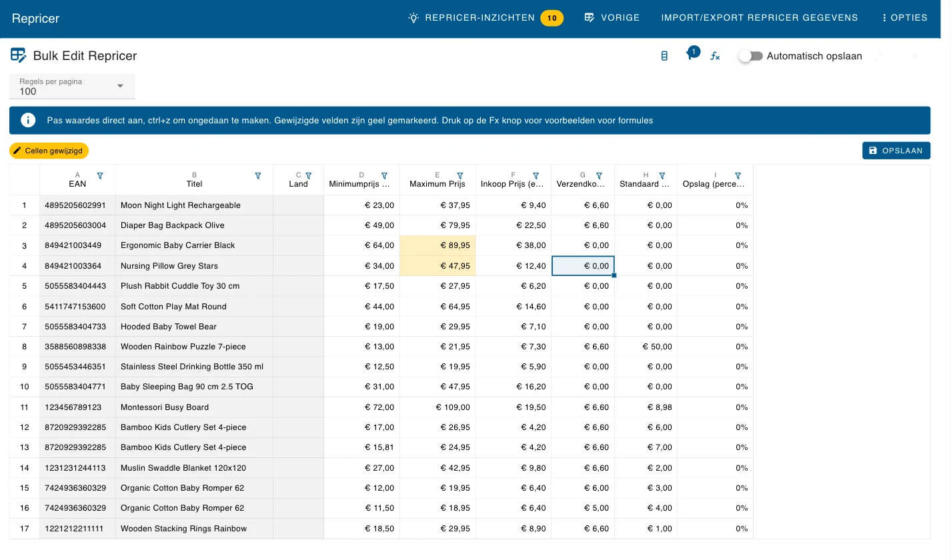Click title cell 'Moon Night Light Rechargeable'
This screenshot has height=560, width=951.
click(x=194, y=205)
